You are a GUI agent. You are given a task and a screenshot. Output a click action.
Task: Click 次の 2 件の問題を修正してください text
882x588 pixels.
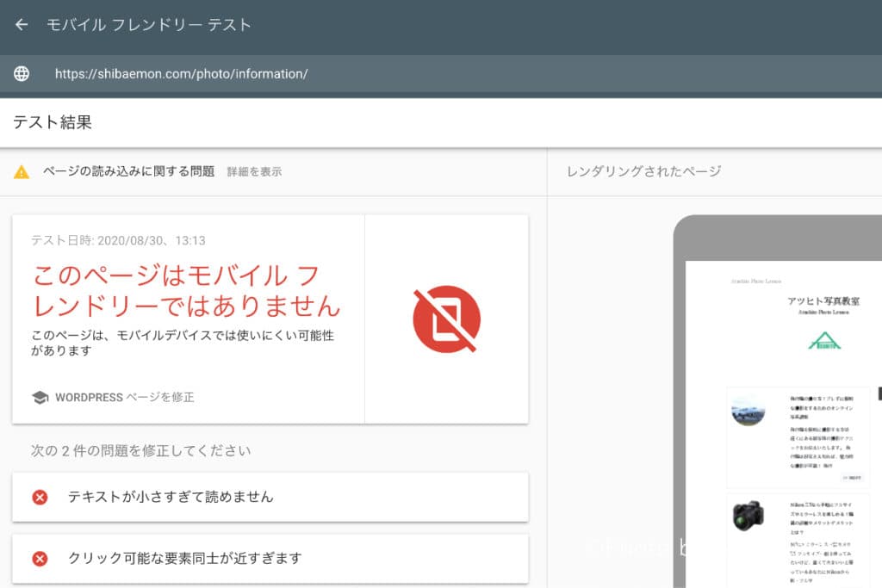140,451
